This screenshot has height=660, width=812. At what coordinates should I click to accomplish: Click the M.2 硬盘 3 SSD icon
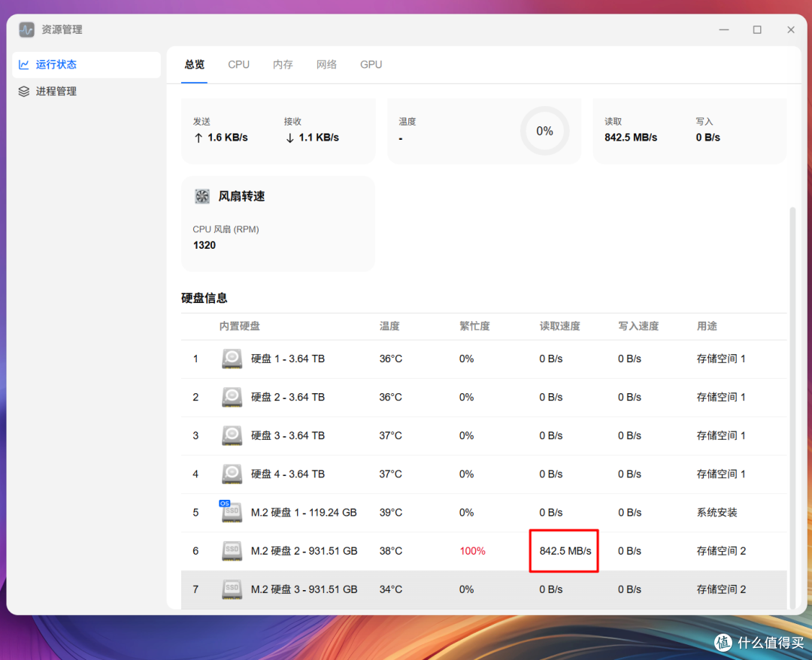tap(232, 589)
